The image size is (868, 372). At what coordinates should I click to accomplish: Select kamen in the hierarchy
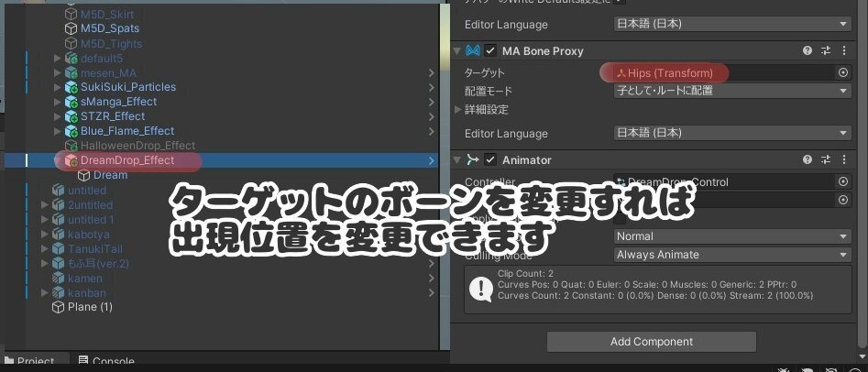[x=84, y=278]
